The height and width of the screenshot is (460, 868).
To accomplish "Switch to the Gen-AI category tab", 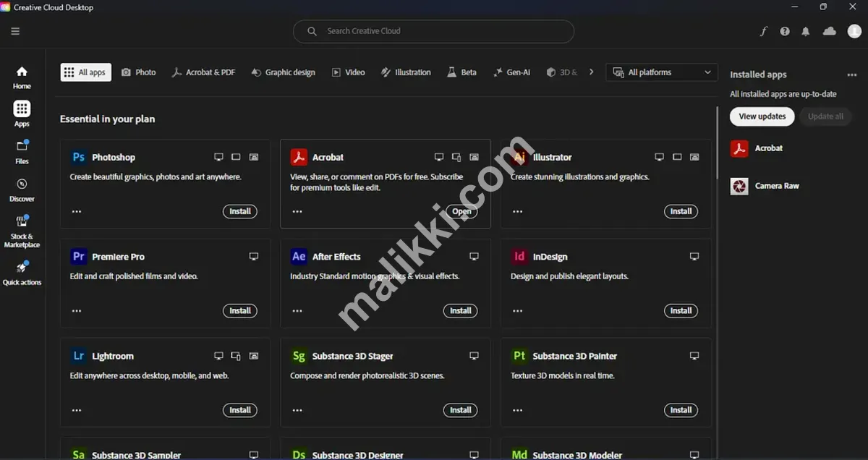I will (511, 72).
